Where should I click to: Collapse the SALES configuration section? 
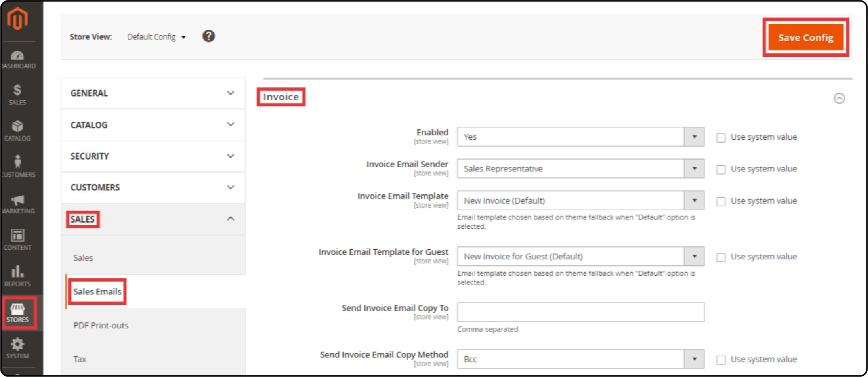tap(153, 219)
